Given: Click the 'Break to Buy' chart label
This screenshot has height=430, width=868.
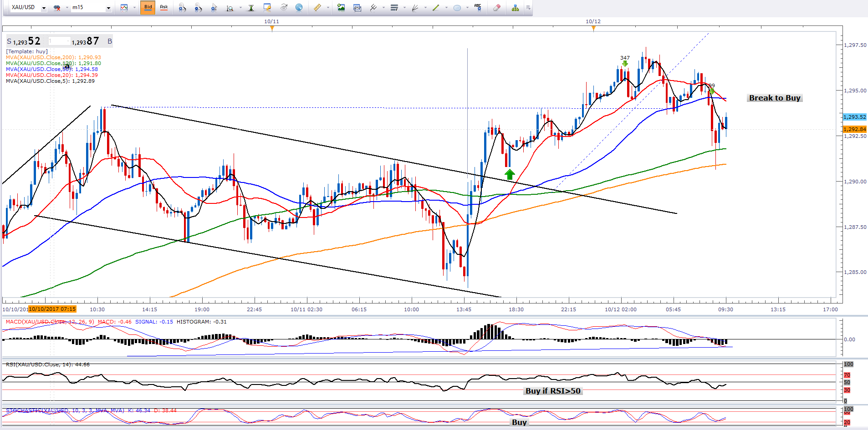Looking at the screenshot, I should point(774,98).
